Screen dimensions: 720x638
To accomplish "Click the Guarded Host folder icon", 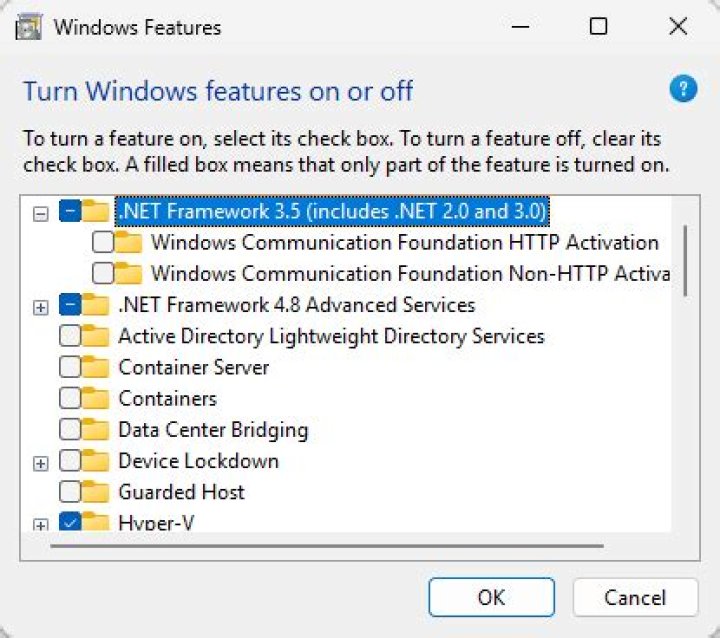I will pos(95,492).
